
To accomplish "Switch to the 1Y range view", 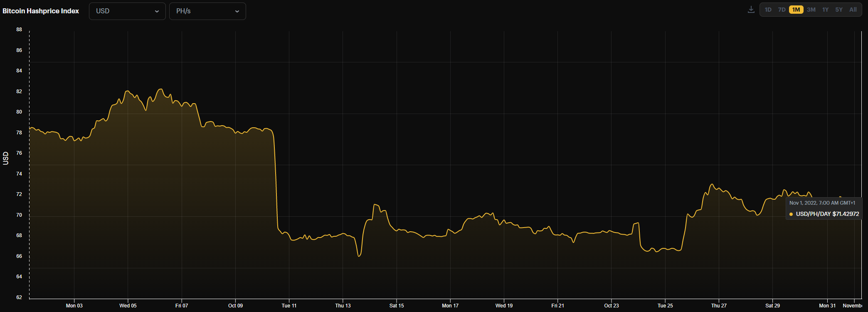I will tap(826, 10).
